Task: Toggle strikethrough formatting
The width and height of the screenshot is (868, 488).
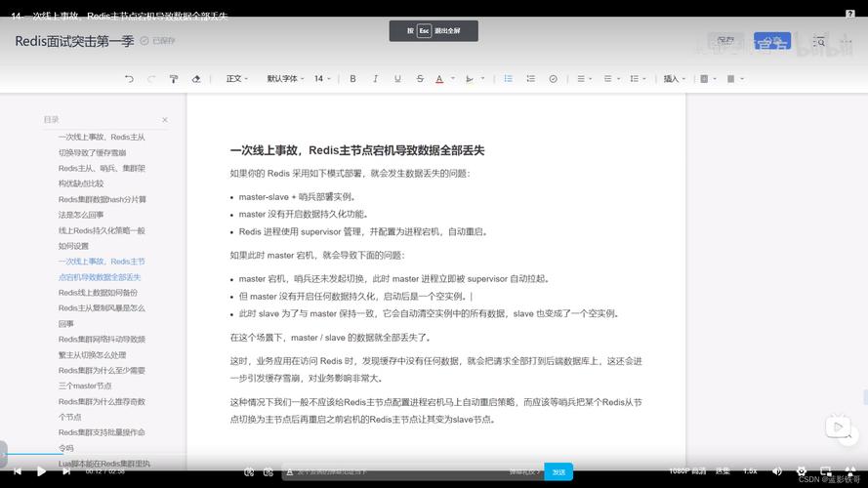Action: click(x=420, y=78)
